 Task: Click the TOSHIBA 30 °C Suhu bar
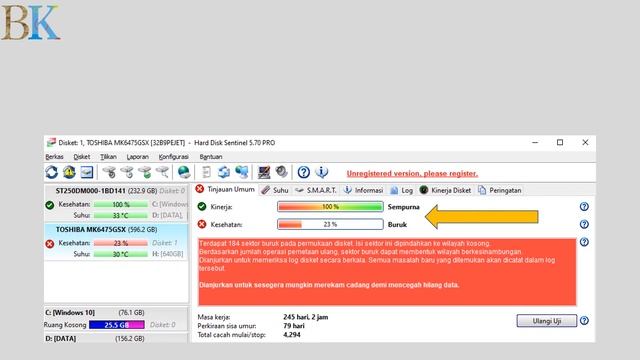(121, 254)
